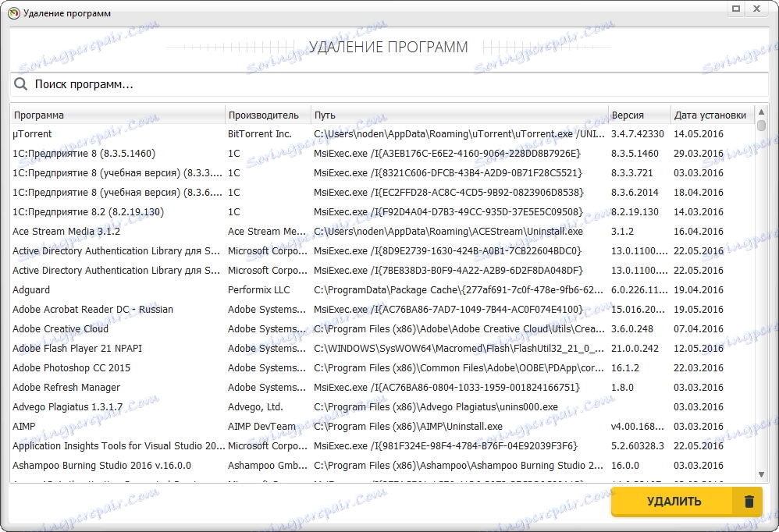Select Adobe Flash Player 21 NPAPI
The image size is (779, 532).
pyautogui.click(x=382, y=349)
